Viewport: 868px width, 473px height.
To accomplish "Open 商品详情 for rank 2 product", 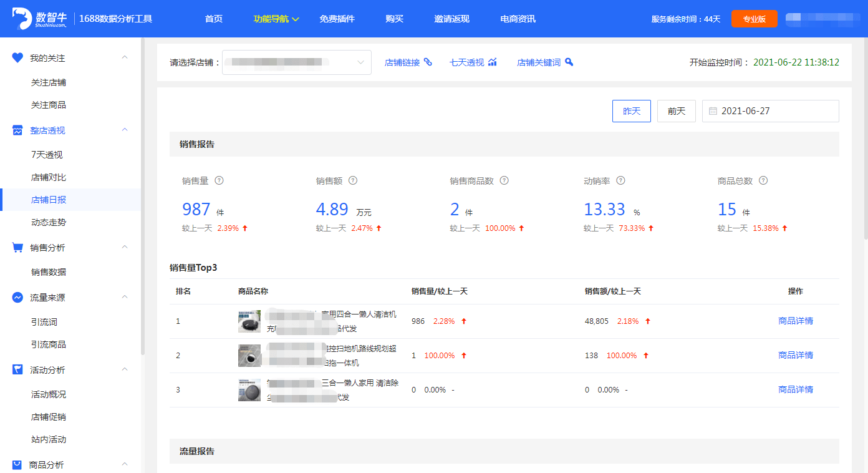I will 796,355.
